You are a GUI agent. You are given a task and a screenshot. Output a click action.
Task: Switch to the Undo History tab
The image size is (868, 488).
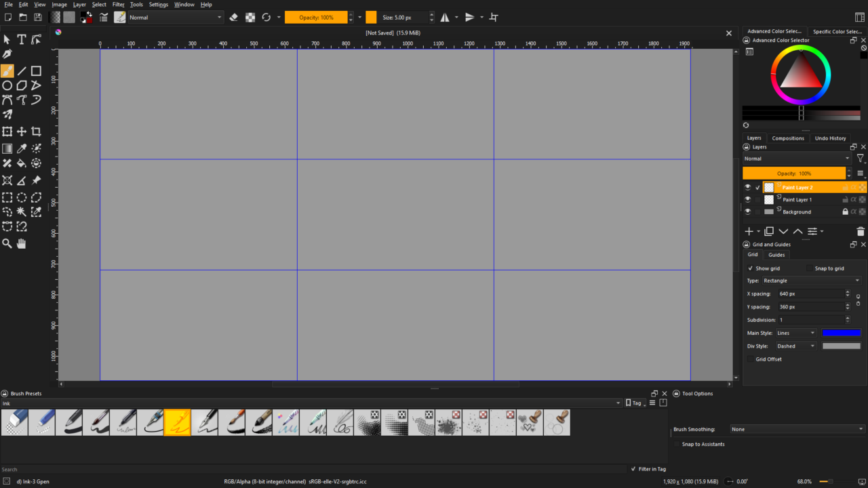pos(830,138)
